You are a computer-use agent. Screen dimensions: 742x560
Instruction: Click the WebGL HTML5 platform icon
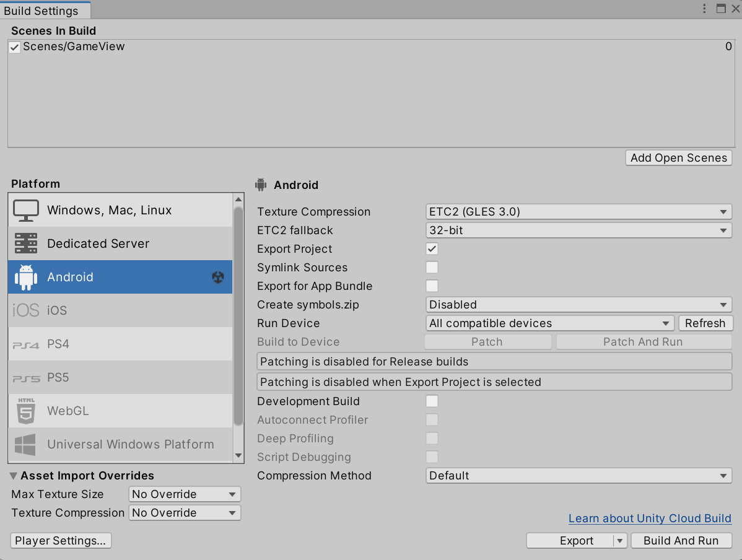coord(26,411)
